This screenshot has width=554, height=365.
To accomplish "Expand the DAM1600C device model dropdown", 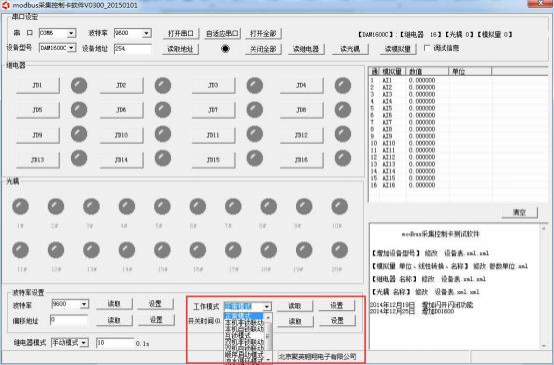I will (71, 48).
